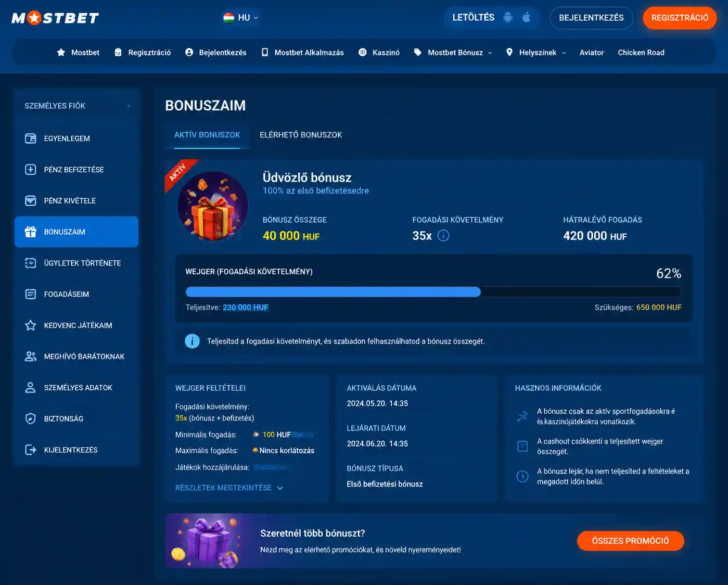Click the Üdvözlő bónusz gift image
The image size is (728, 585).
coord(212,207)
